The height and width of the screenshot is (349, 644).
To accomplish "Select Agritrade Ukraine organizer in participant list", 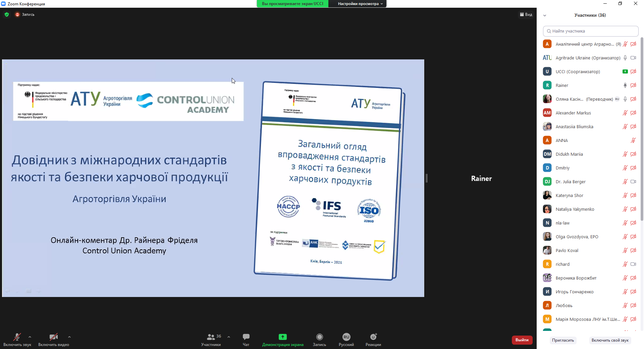I will tap(590, 58).
